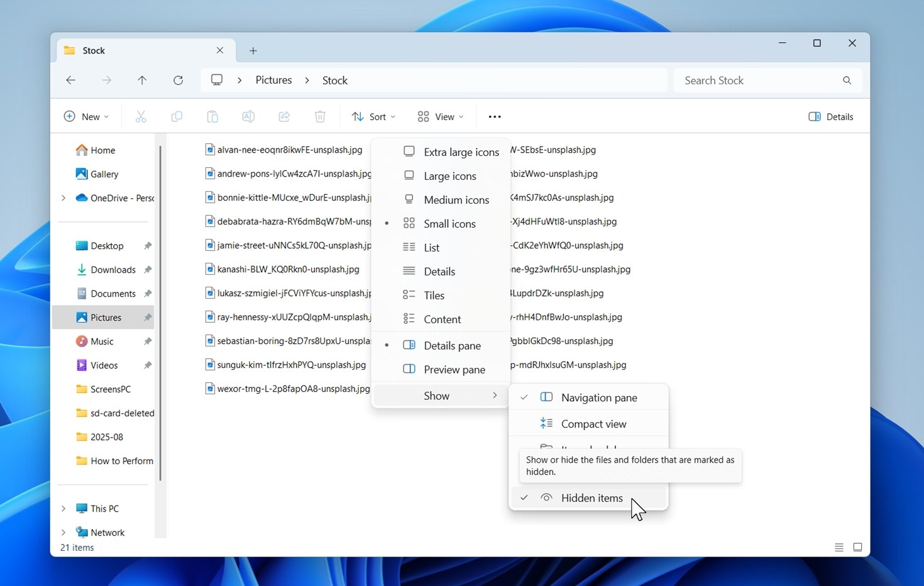Click the Details pane button at right
The width and height of the screenshot is (924, 586).
click(x=831, y=117)
